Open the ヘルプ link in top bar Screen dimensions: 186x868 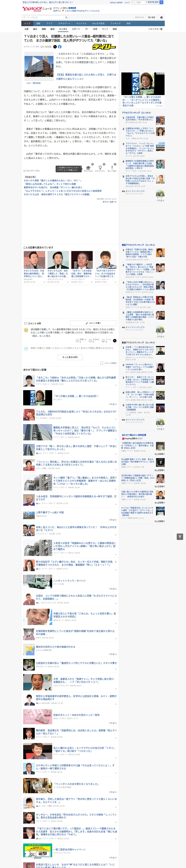point(127,2)
